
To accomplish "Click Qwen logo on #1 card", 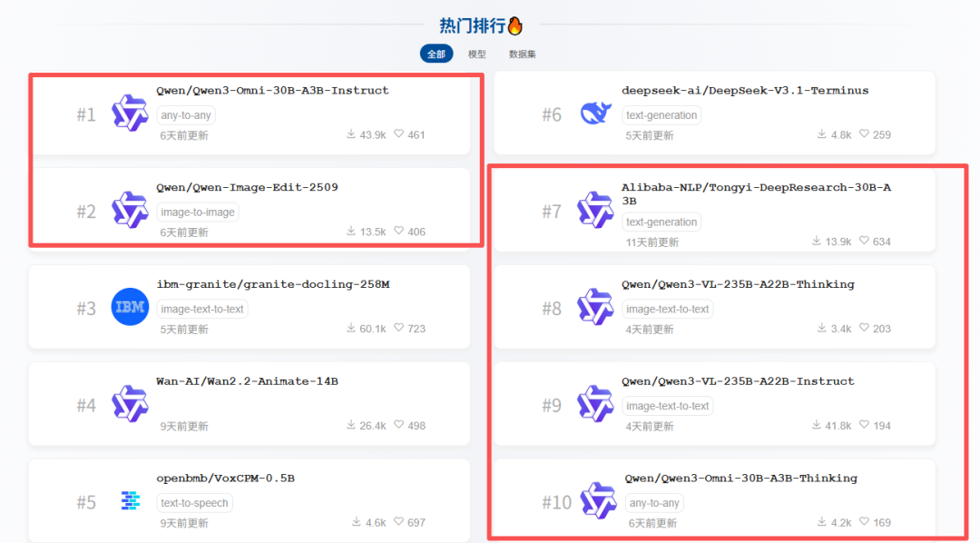I will (130, 114).
